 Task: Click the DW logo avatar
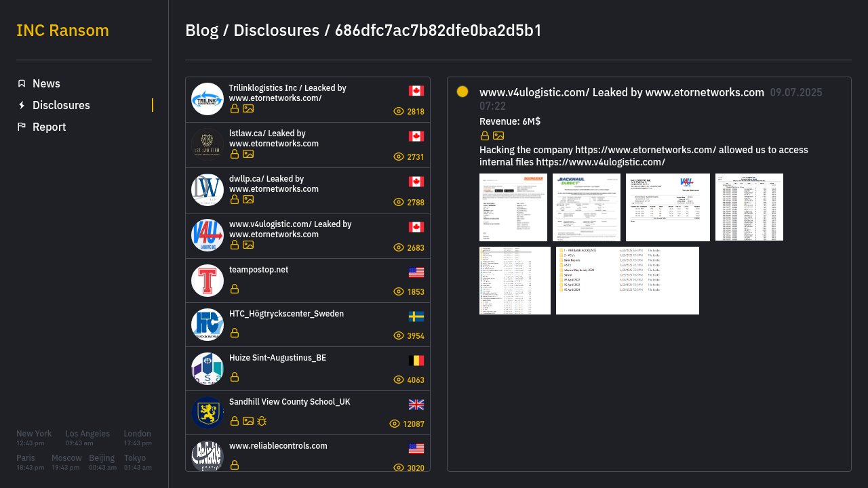pyautogui.click(x=208, y=190)
